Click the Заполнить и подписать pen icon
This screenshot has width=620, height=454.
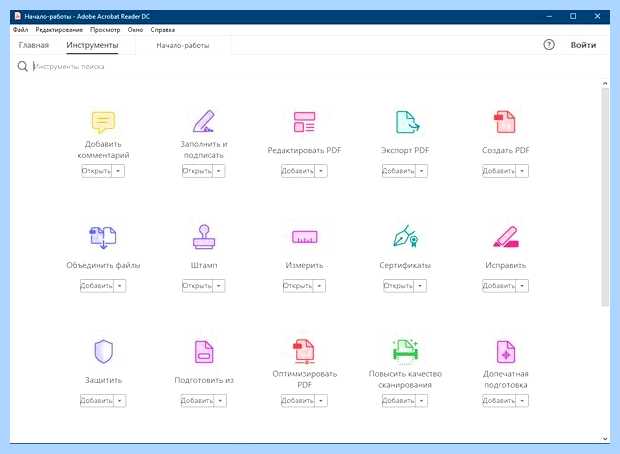204,121
